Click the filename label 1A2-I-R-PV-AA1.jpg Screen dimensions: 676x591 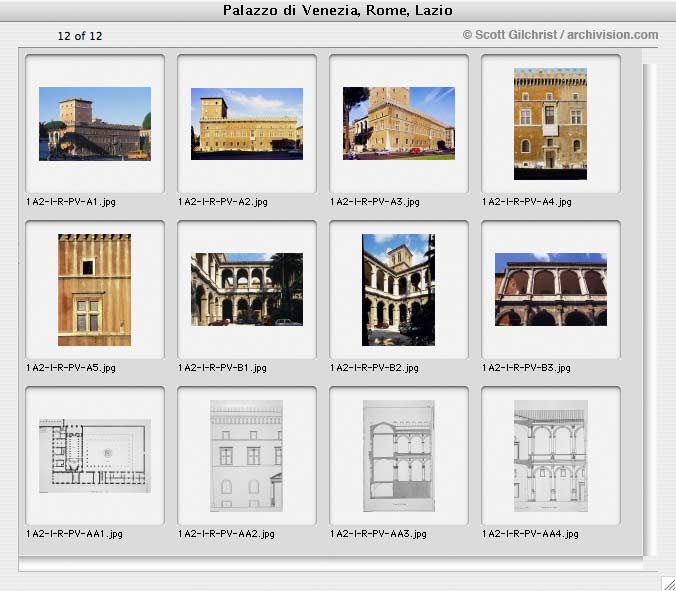coord(74,534)
